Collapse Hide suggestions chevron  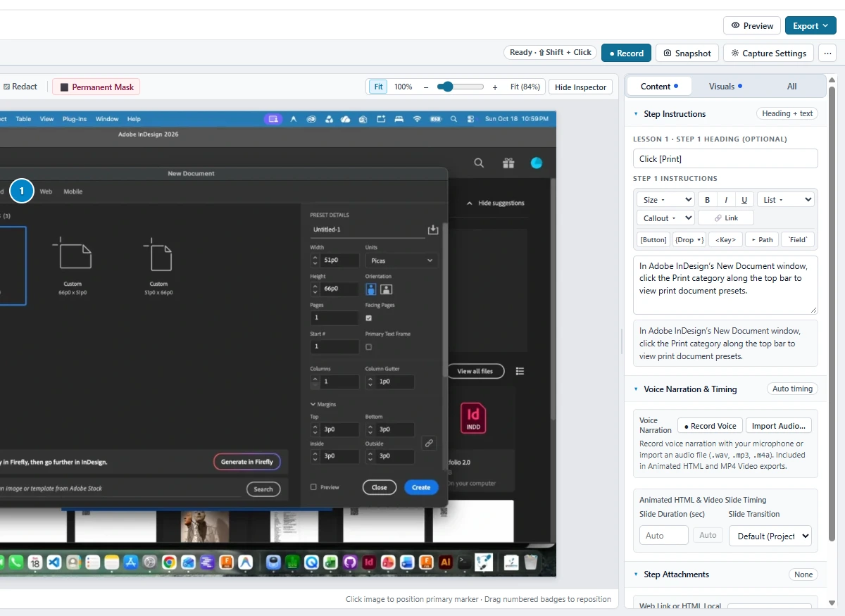[470, 203]
